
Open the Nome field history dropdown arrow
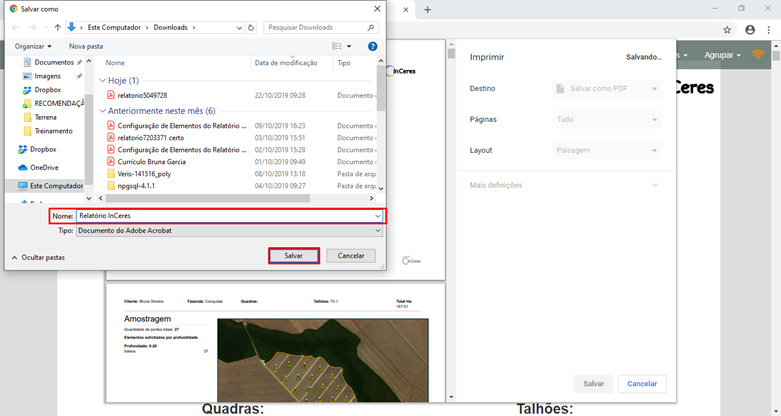click(378, 216)
